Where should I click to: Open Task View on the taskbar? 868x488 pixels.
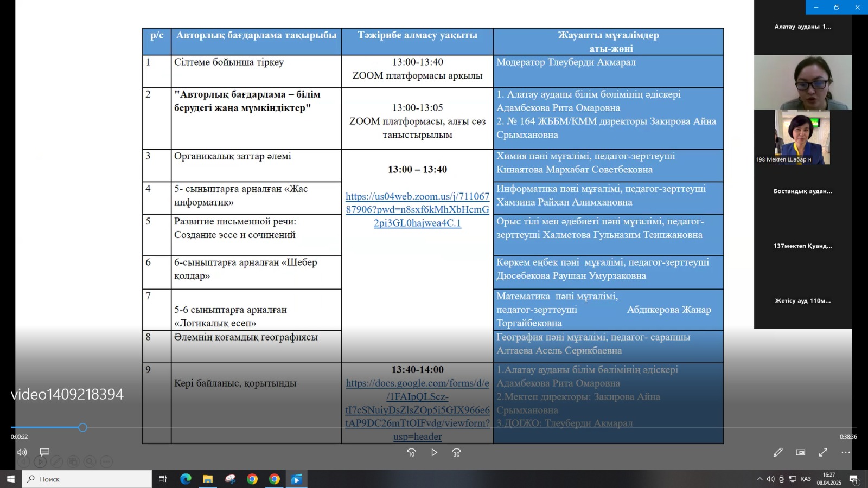(x=162, y=479)
